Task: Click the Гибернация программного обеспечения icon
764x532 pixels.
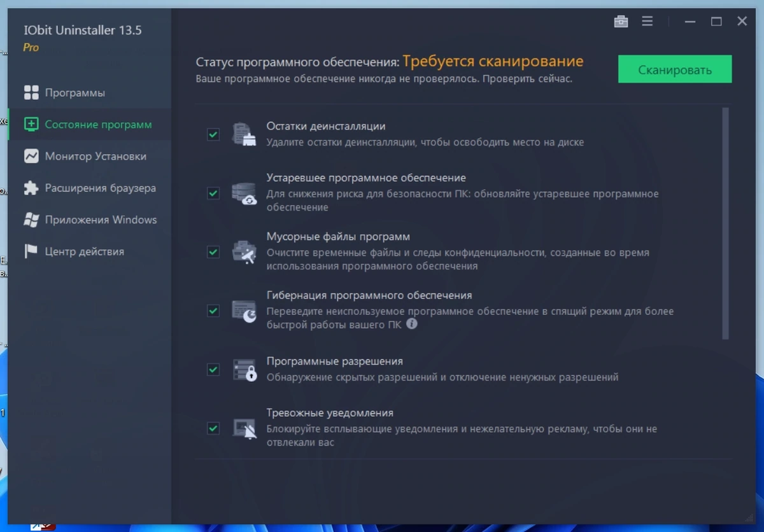Action: point(244,311)
